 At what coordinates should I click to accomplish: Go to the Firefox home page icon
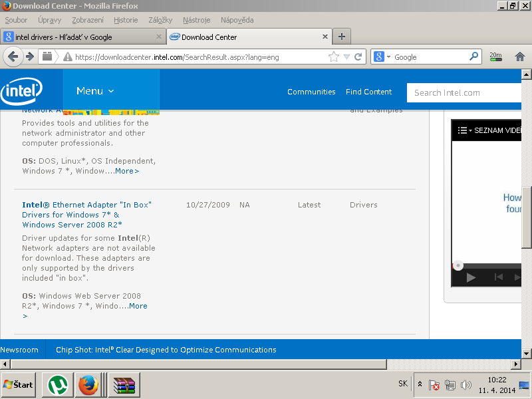click(x=520, y=57)
